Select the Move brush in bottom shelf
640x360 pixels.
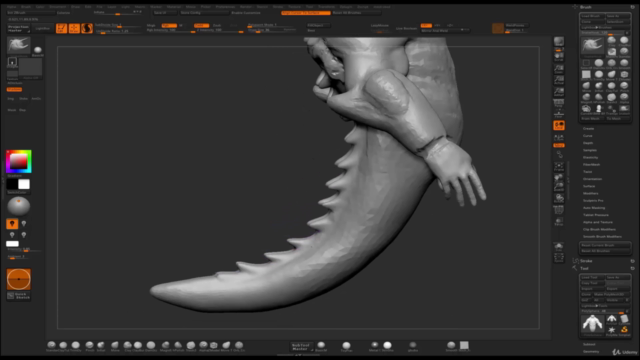115,346
